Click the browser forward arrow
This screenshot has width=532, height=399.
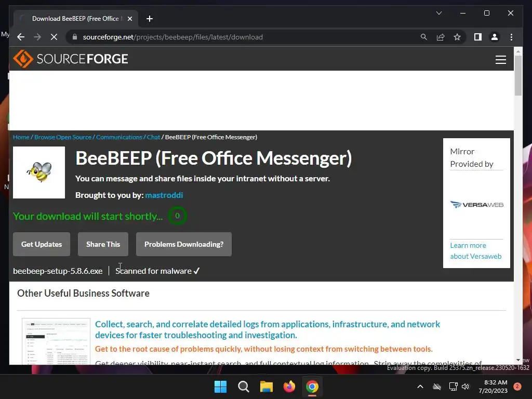[37, 37]
